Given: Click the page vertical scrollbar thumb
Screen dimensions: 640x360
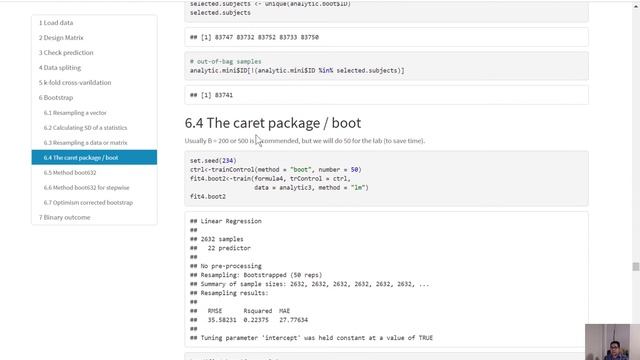Looking at the screenshot, I should coord(636,267).
